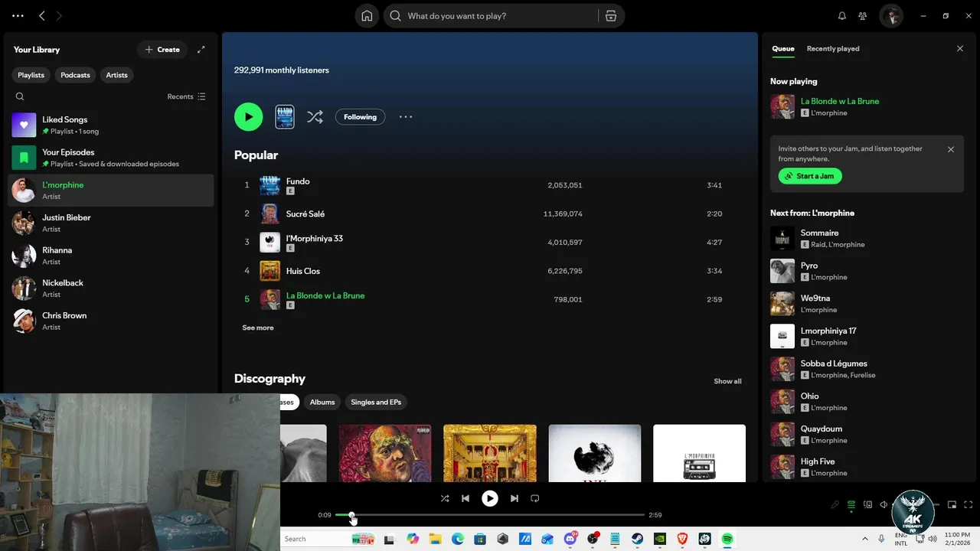Screen dimensions: 980x551
Task: Open the What's New notifications bell
Action: tap(842, 16)
